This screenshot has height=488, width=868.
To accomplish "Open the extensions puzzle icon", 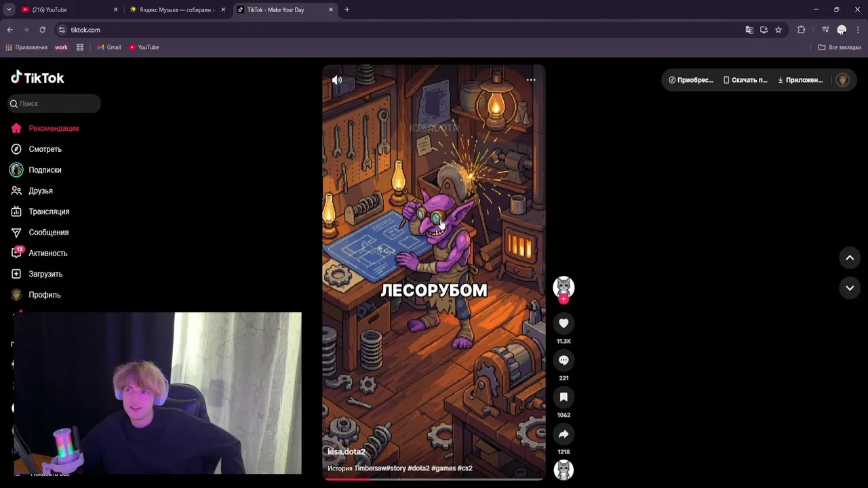I will click(802, 30).
